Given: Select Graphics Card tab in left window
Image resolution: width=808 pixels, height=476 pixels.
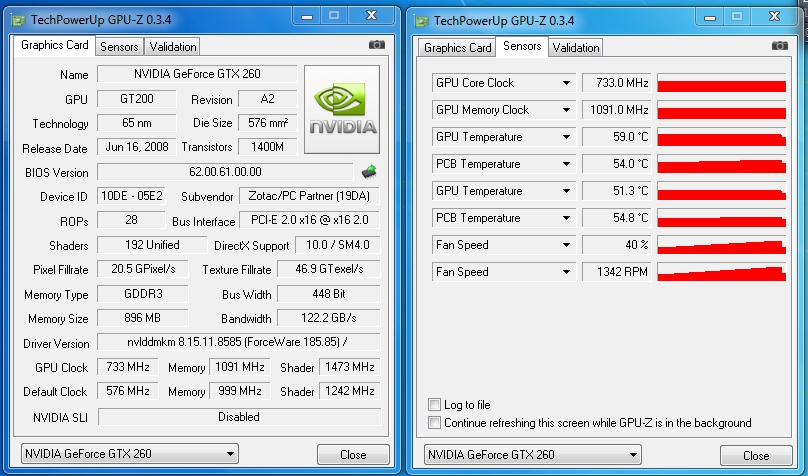Looking at the screenshot, I should coord(55,45).
